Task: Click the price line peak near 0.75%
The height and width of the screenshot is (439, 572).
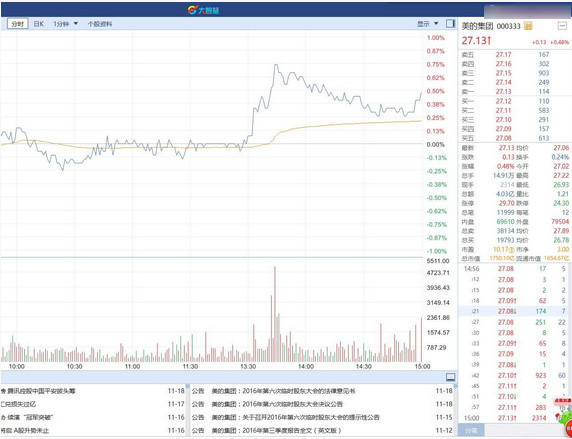Action: click(275, 66)
